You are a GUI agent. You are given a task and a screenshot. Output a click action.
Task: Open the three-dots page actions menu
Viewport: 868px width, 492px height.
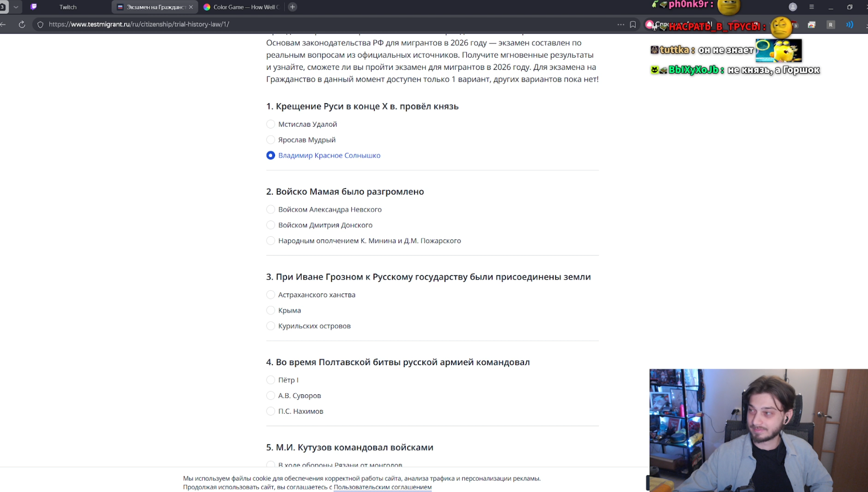(620, 25)
